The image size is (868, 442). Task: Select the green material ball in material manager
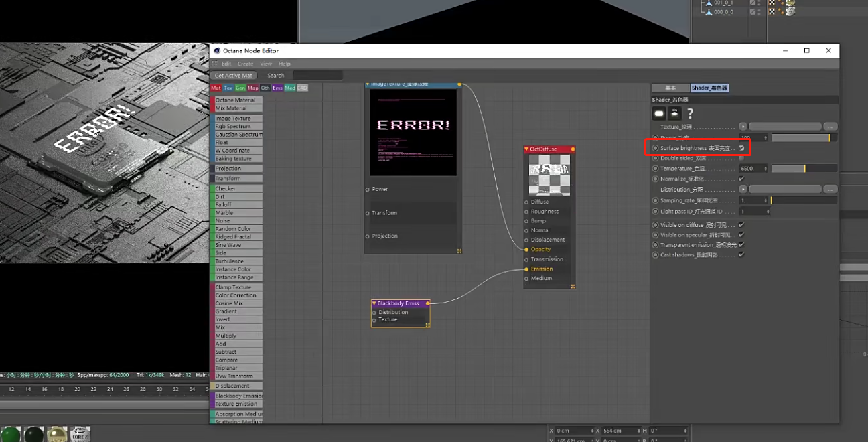[x=10, y=435]
